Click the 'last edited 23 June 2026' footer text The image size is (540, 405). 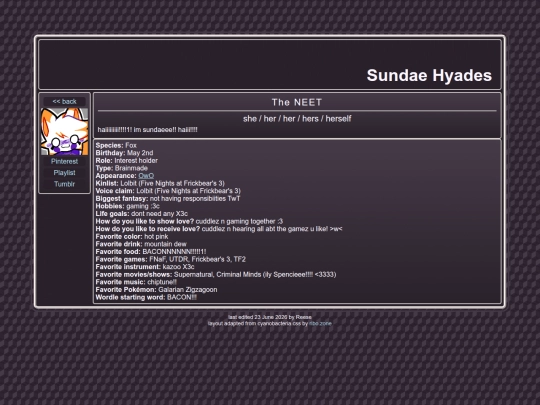click(270, 317)
